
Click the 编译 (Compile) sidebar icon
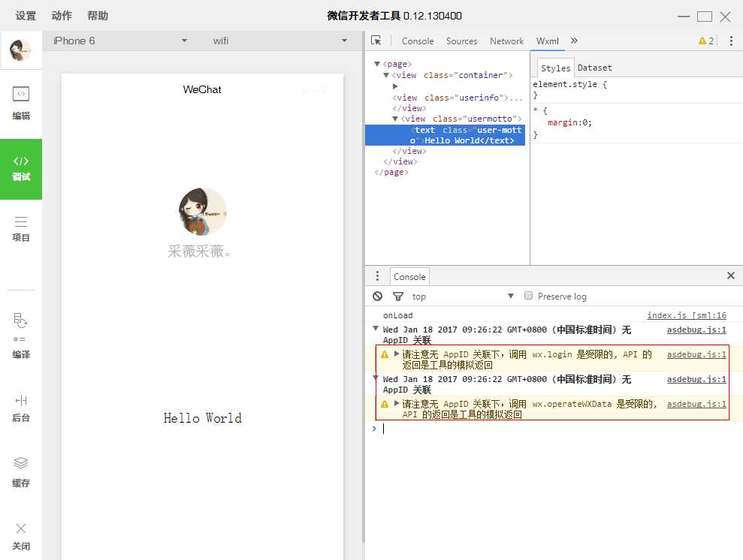pyautogui.click(x=21, y=336)
